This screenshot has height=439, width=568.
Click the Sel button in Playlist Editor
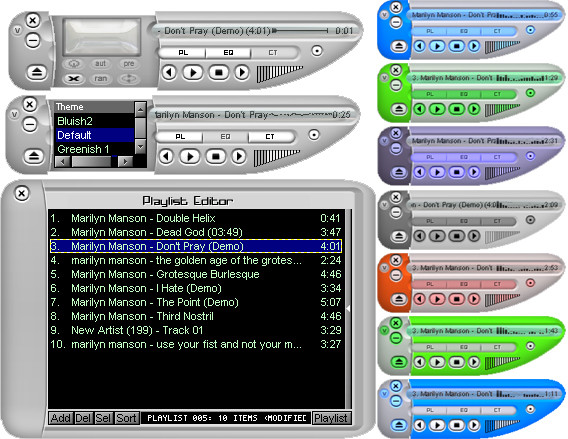[x=103, y=418]
